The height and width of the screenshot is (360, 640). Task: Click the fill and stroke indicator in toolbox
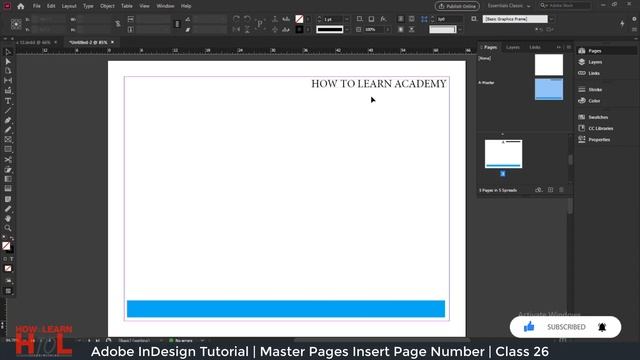point(7,247)
